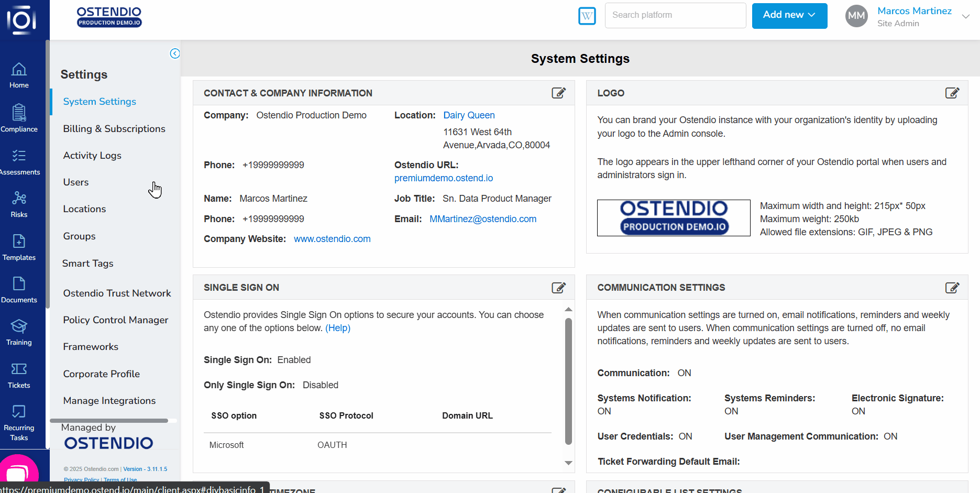Open the Compliance sidebar icon
This screenshot has width=980, height=493.
[19, 118]
